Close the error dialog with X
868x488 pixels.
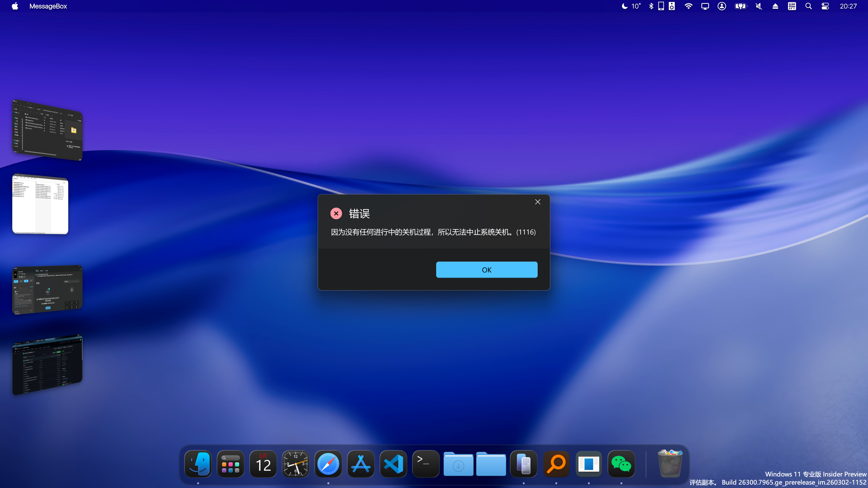(x=538, y=202)
